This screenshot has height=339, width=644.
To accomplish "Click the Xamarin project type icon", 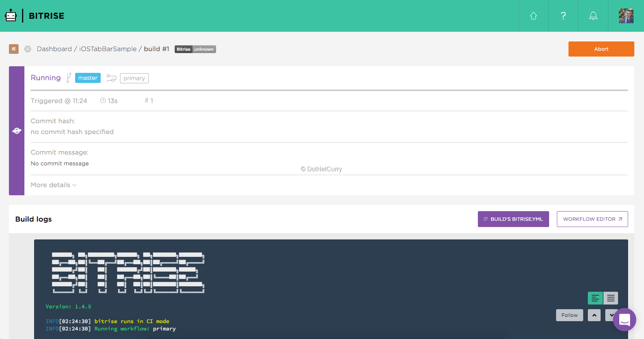I will pyautogui.click(x=27, y=49).
